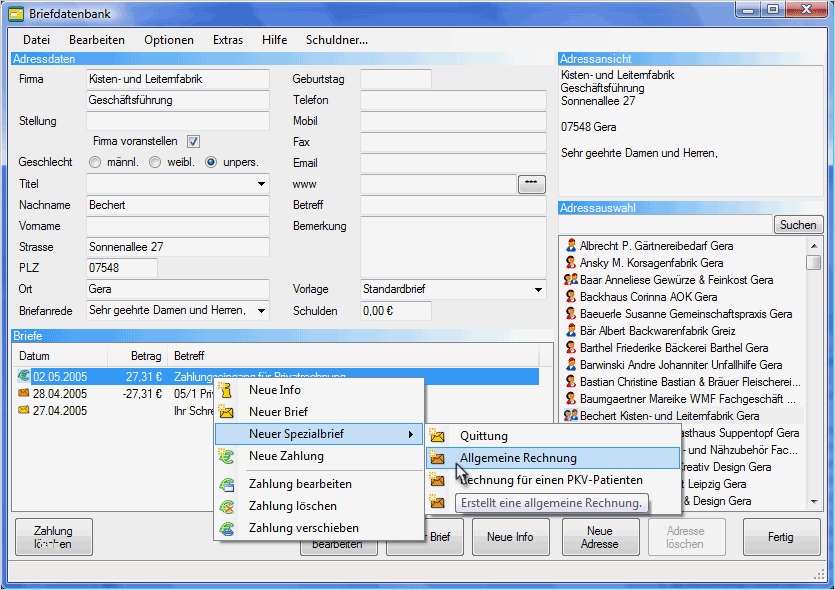Open the Datei menu
This screenshot has height=590, width=835.
click(x=37, y=40)
